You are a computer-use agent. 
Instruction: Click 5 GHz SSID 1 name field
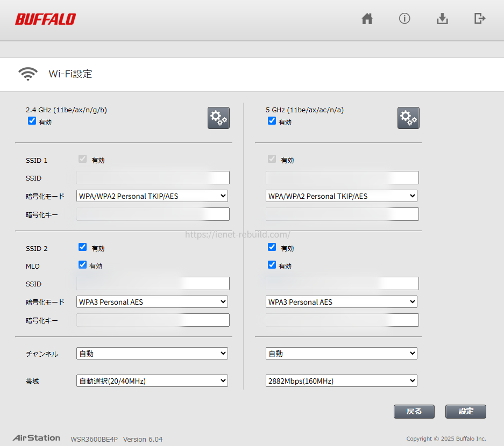pyautogui.click(x=342, y=177)
